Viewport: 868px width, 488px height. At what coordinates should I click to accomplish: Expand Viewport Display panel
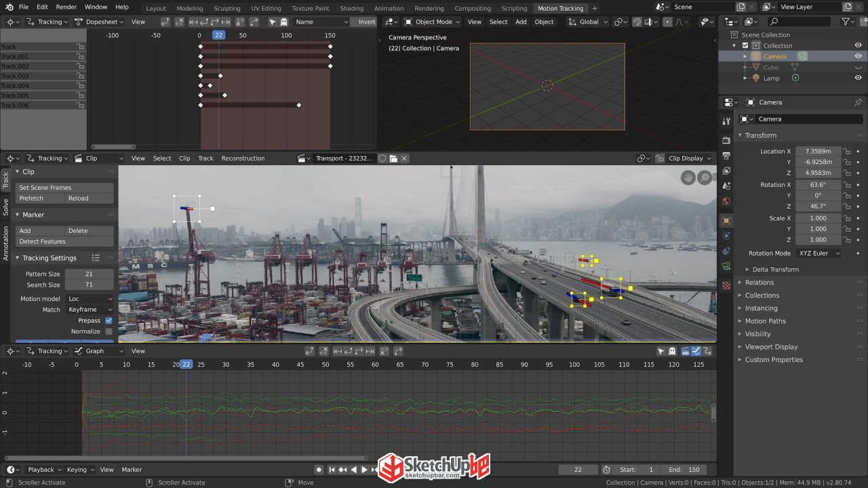point(771,347)
